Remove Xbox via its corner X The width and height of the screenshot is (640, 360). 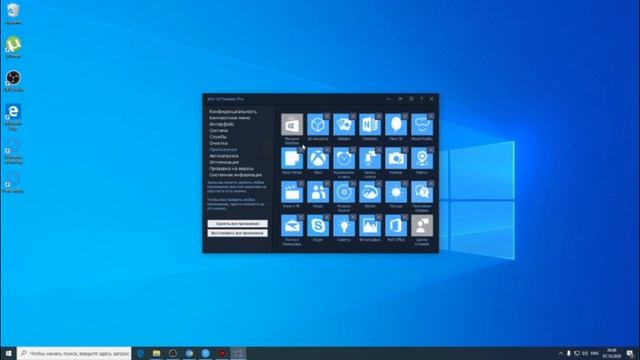coord(327,150)
